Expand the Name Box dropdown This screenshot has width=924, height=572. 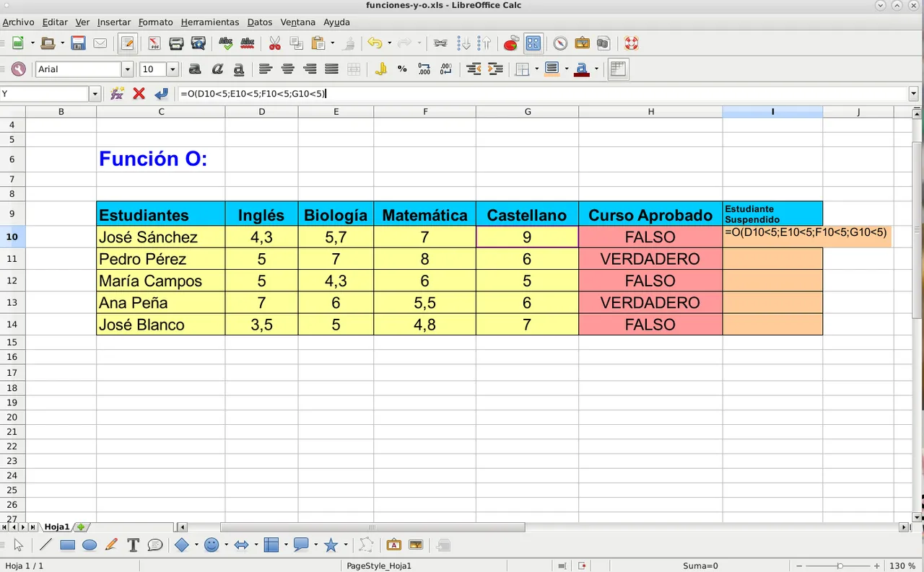95,94
